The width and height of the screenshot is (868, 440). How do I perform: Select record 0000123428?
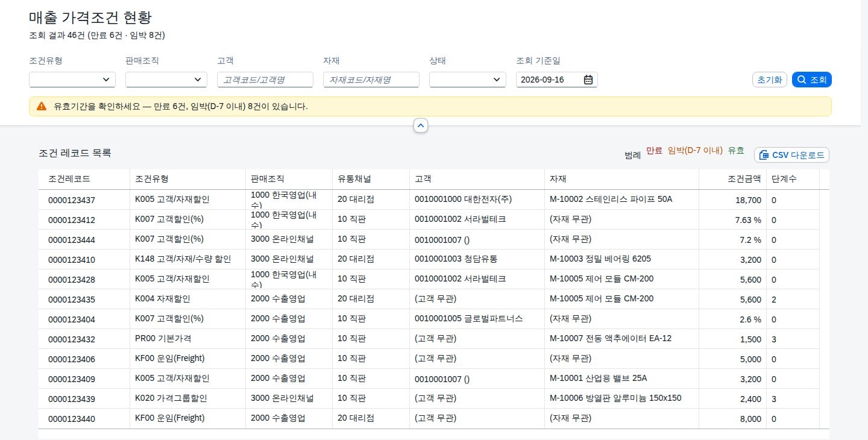[72, 280]
